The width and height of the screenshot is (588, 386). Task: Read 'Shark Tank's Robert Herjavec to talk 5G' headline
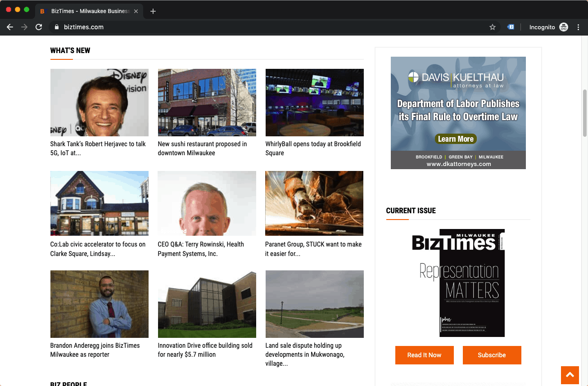coord(98,148)
